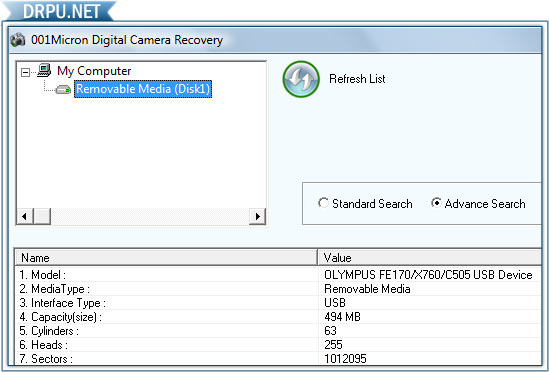
Task: Click the '1. Model :' row name
Action: coord(42,275)
